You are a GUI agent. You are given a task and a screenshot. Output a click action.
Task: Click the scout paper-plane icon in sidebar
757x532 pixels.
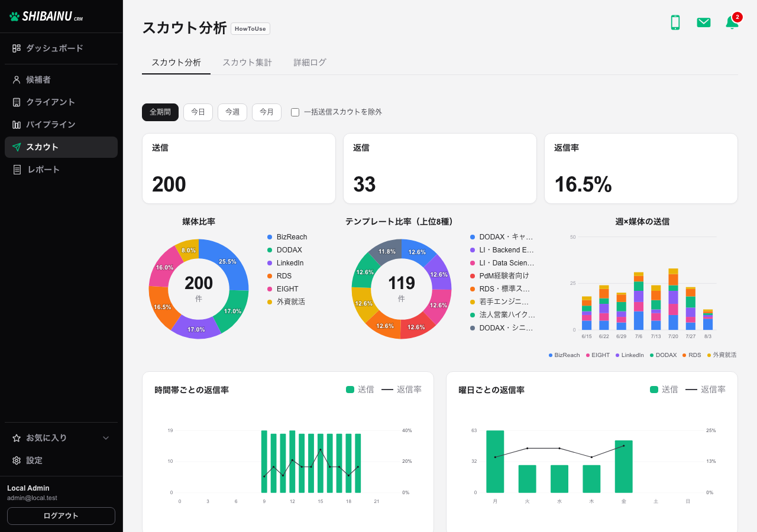coord(17,147)
